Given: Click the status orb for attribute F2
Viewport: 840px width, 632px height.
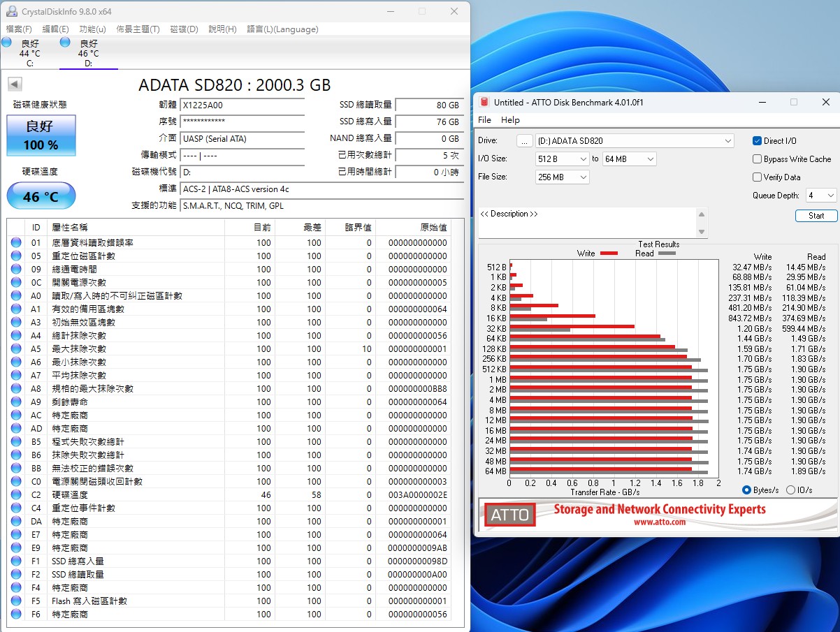Looking at the screenshot, I should click(15, 574).
